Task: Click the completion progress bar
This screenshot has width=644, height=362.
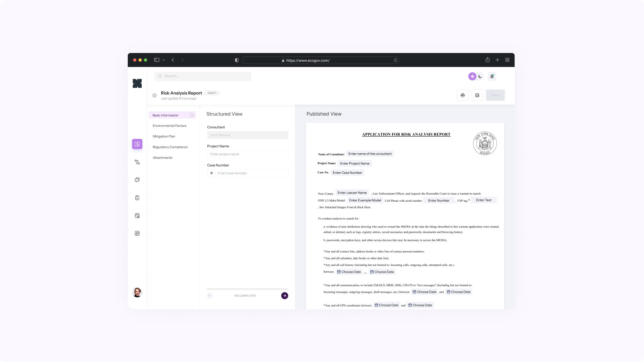Action: click(x=247, y=289)
